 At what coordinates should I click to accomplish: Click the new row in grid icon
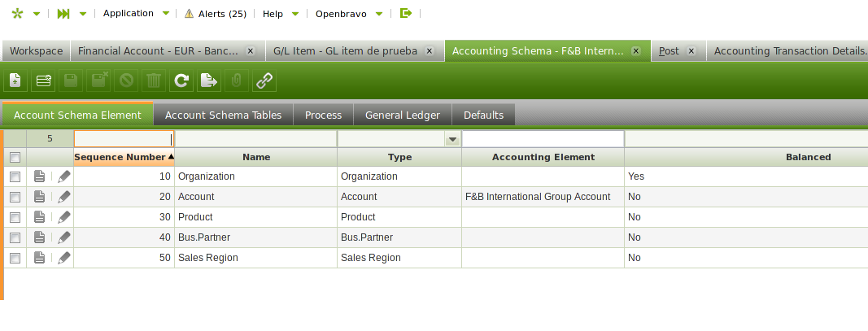click(x=44, y=81)
